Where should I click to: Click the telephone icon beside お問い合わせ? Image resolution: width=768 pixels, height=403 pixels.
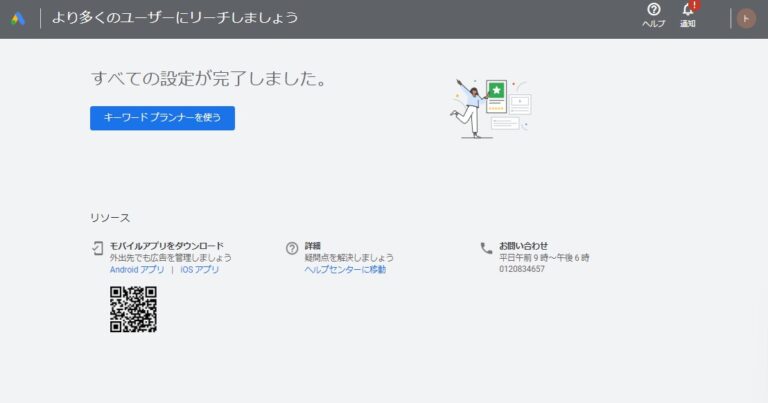(486, 247)
